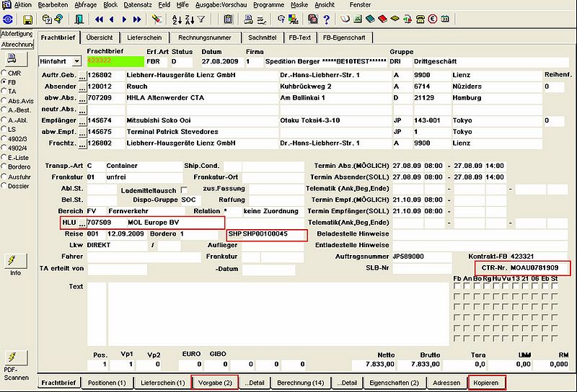Viewport: 577px width, 392px height.
Task: Open help with the blue question mark
Action: pos(326,19)
